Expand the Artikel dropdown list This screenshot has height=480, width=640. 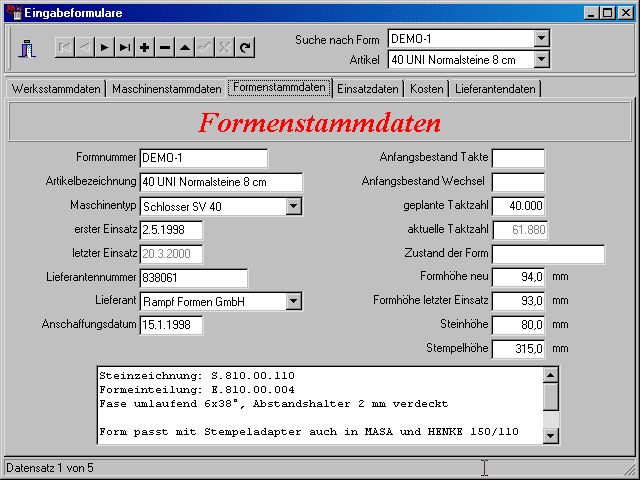click(x=541, y=59)
